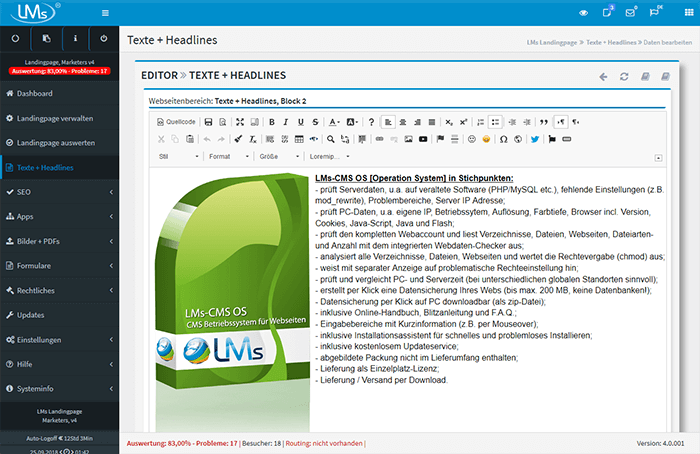Open the Stil dropdown
Screen dimensions: 700x454
tap(178, 156)
